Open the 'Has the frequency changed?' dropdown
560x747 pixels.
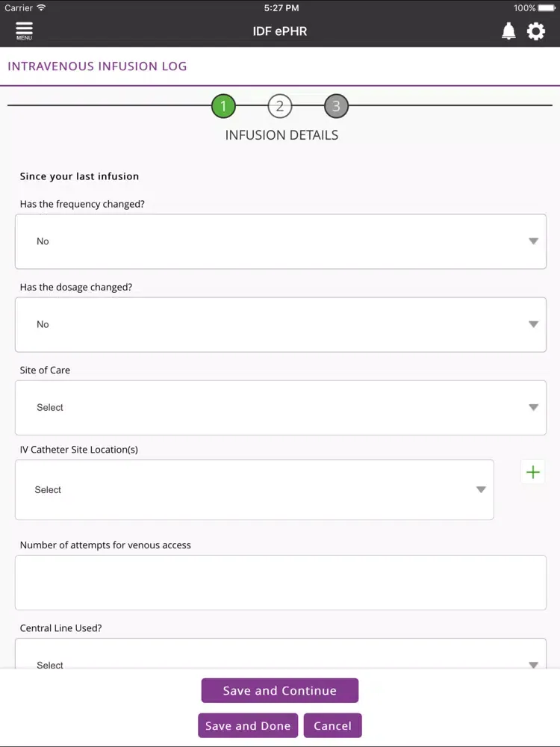pyautogui.click(x=281, y=241)
